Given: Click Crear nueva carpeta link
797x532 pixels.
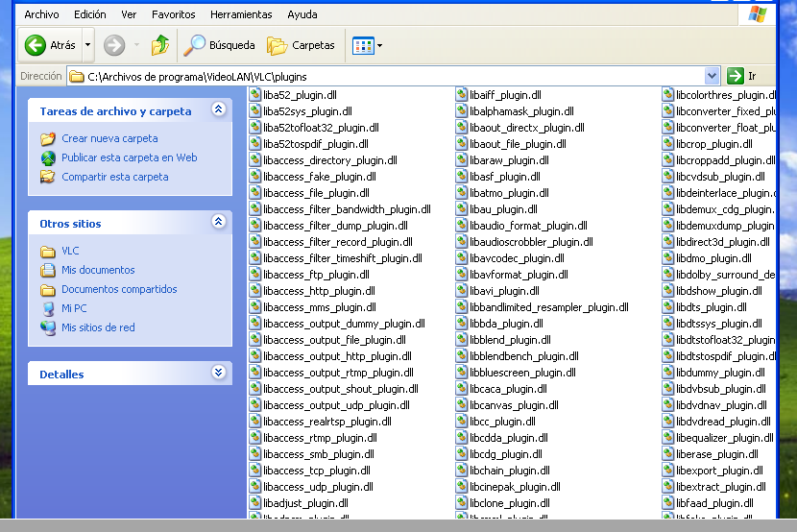Looking at the screenshot, I should (x=109, y=138).
